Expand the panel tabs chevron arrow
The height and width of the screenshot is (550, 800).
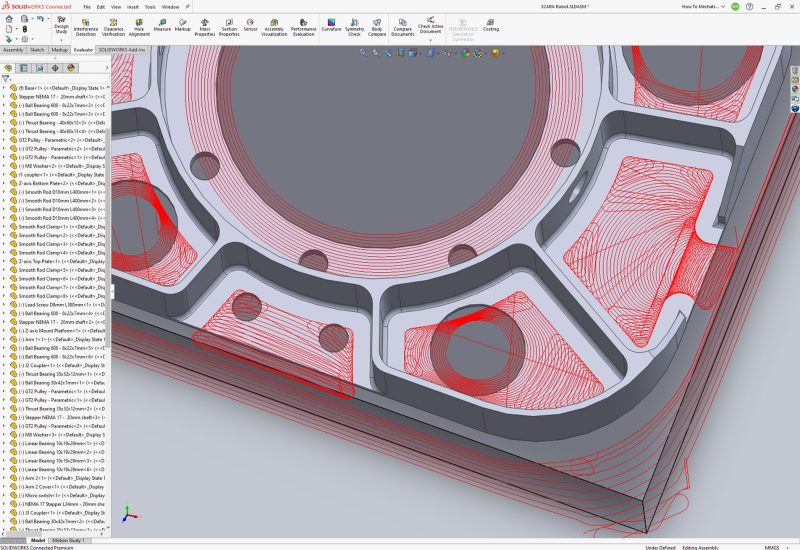(107, 68)
